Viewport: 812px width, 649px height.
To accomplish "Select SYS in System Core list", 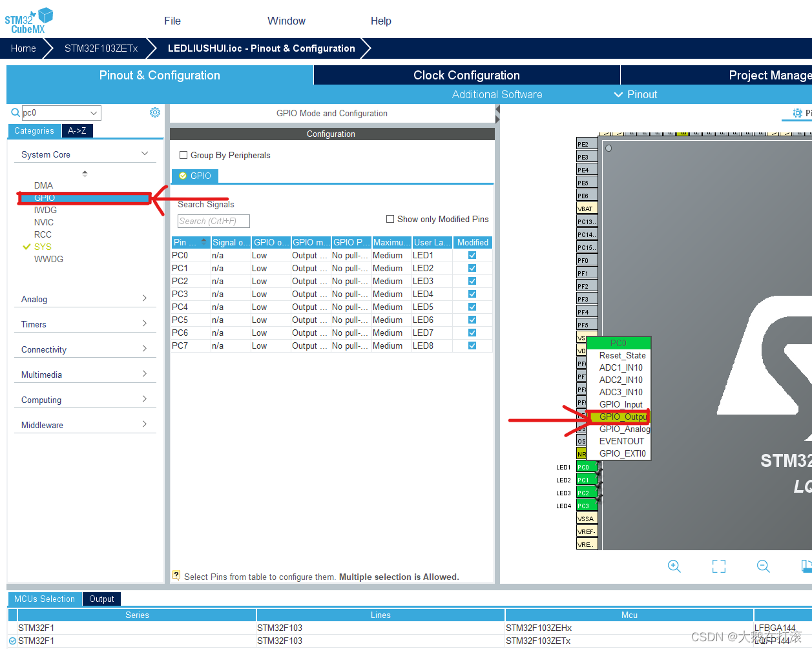I will 43,247.
